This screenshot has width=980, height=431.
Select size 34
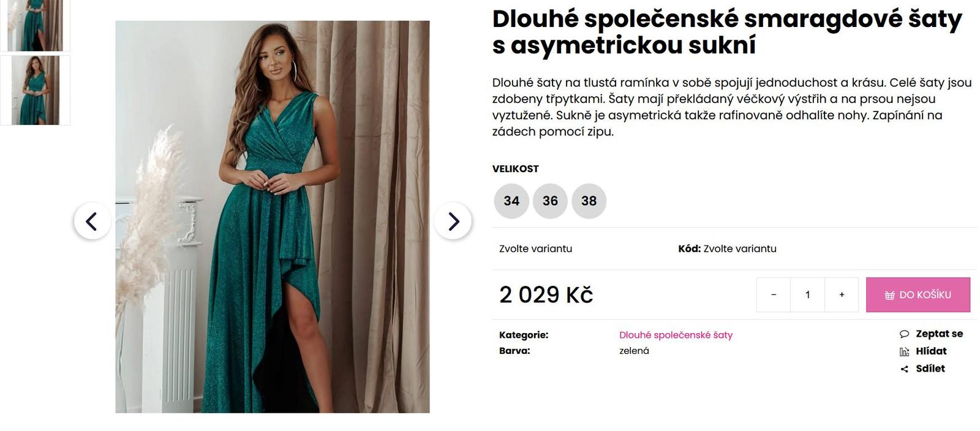(511, 201)
